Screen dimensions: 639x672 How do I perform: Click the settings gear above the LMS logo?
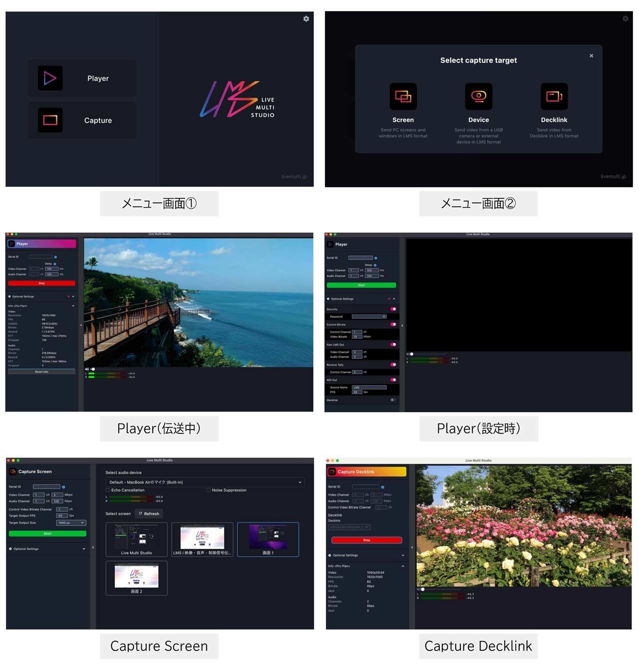[x=306, y=19]
